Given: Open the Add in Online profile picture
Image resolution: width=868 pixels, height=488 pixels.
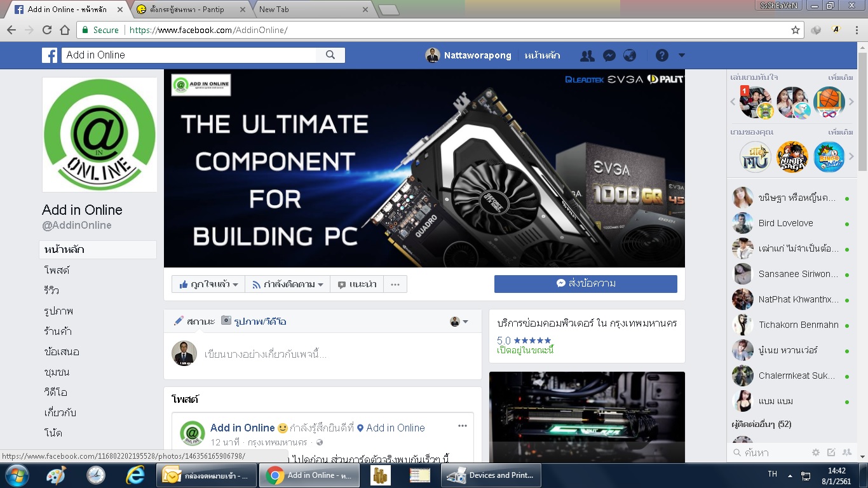Looking at the screenshot, I should [x=100, y=135].
